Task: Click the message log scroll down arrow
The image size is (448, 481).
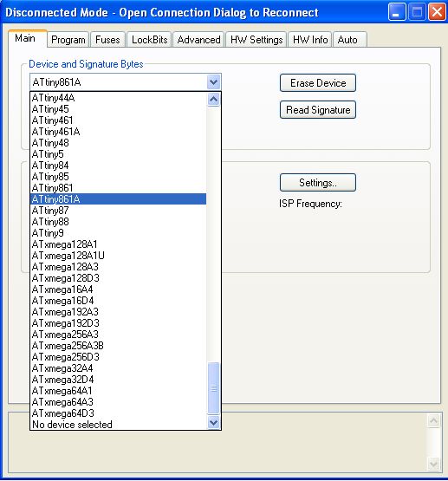Action: point(433,464)
